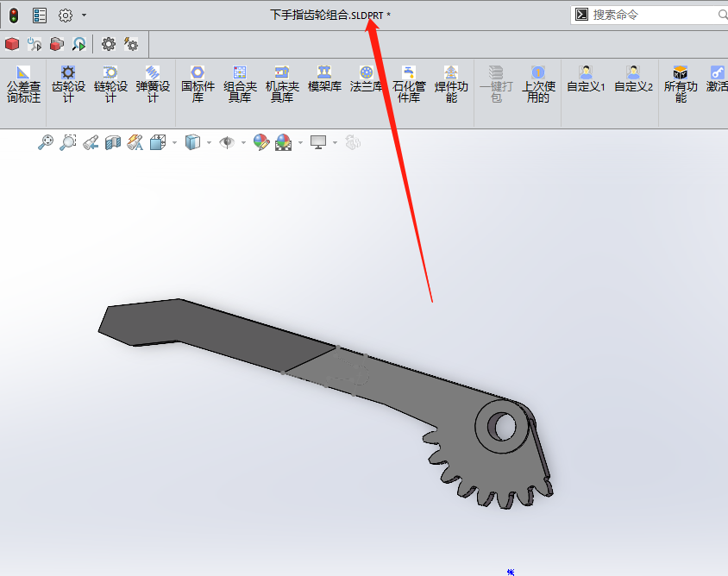Open 组合夹具库 modular fixture library
The width and height of the screenshot is (728, 576).
click(240, 84)
